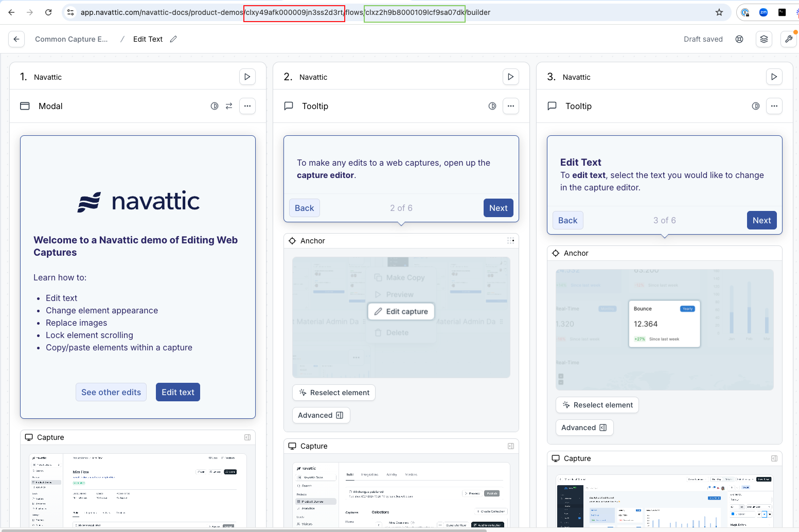Viewport: 799px width, 532px height.
Task: Click the step 2 tooltip body text
Action: coord(394,169)
